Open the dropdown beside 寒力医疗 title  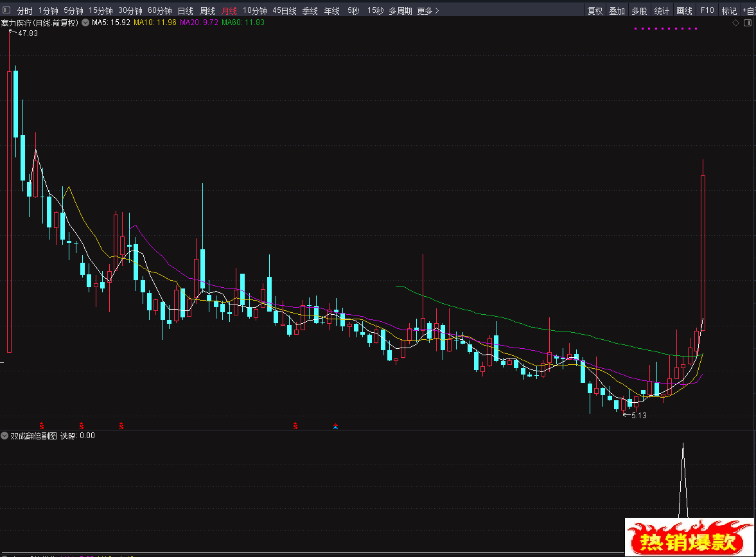pos(85,22)
